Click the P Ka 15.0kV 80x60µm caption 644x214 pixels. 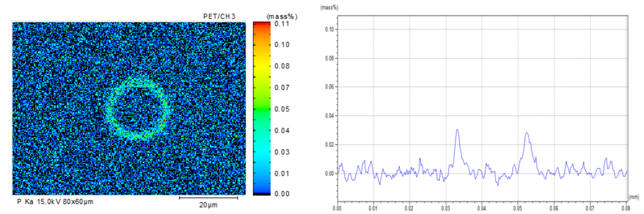coord(55,202)
